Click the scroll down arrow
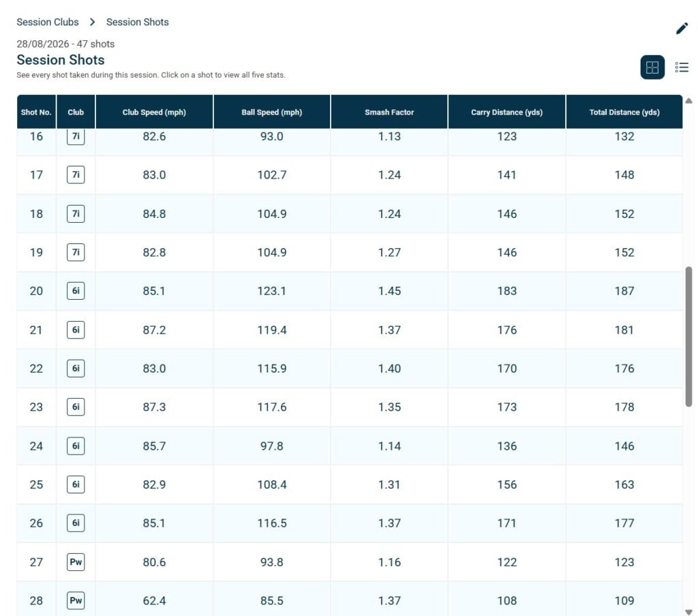Image resolution: width=698 pixels, height=616 pixels. (688, 612)
